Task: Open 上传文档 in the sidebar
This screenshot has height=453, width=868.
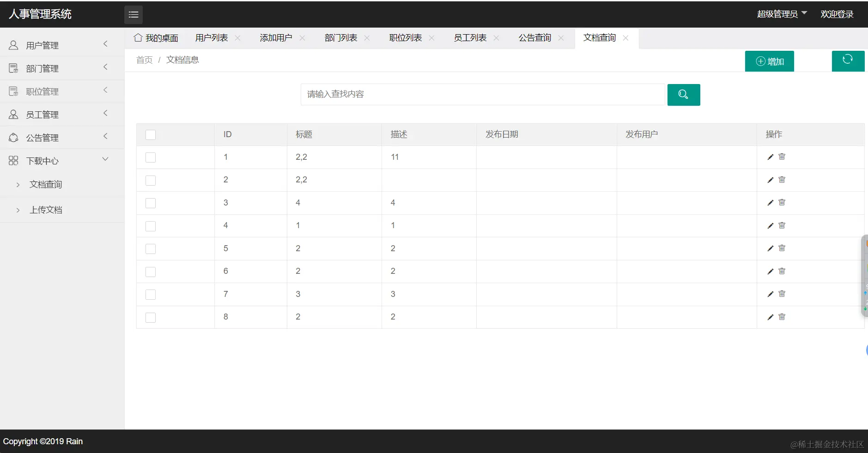Action: point(46,210)
